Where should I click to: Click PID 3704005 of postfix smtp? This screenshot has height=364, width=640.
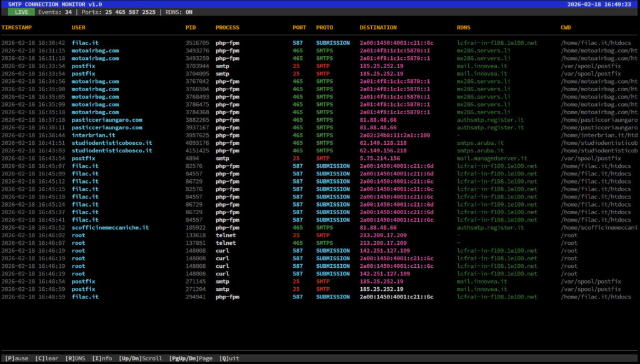coord(197,74)
